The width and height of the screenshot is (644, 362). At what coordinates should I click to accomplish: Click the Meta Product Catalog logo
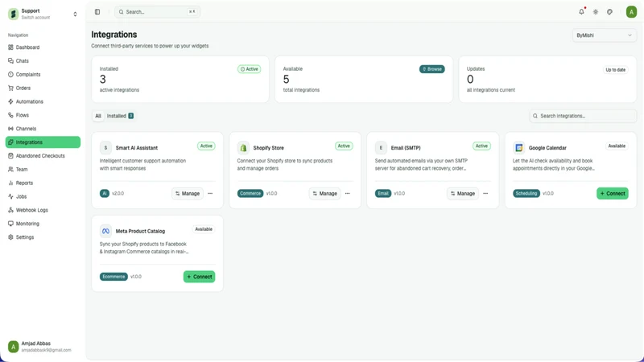point(105,231)
